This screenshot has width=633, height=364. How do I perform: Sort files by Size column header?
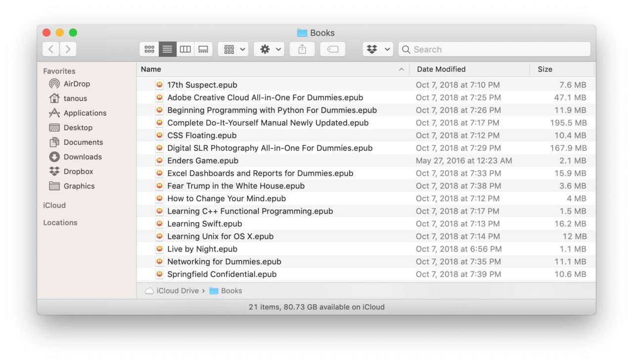click(x=544, y=69)
